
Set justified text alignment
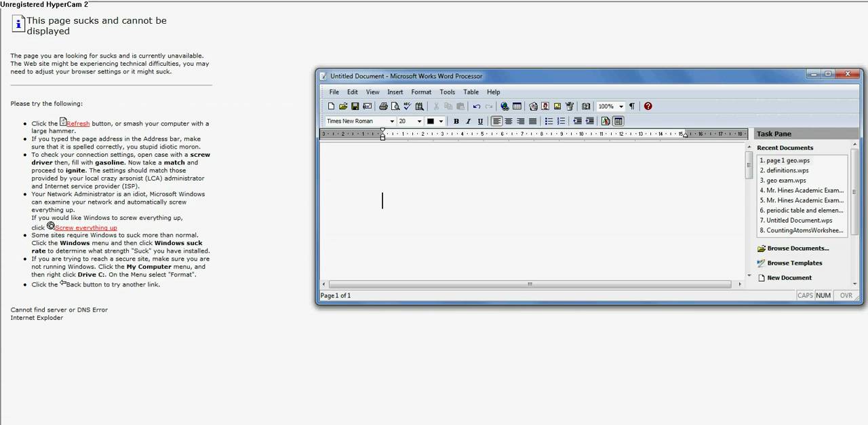click(533, 121)
